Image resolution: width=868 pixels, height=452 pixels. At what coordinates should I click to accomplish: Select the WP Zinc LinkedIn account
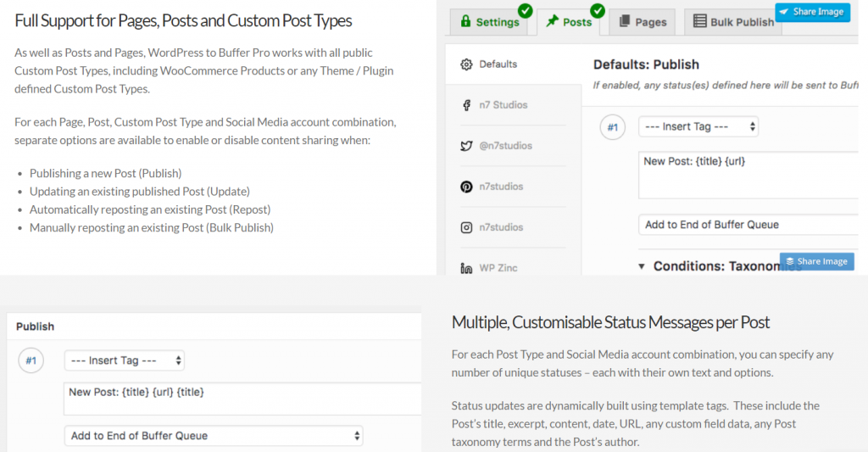513,267
